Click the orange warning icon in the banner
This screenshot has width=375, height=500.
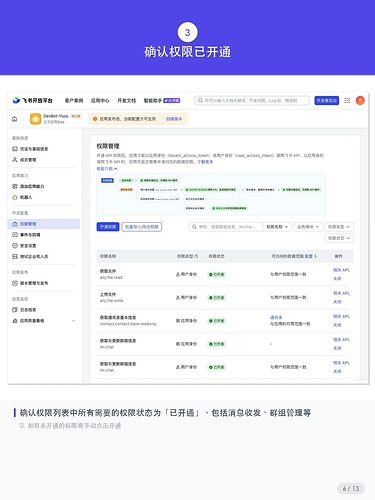(95, 119)
